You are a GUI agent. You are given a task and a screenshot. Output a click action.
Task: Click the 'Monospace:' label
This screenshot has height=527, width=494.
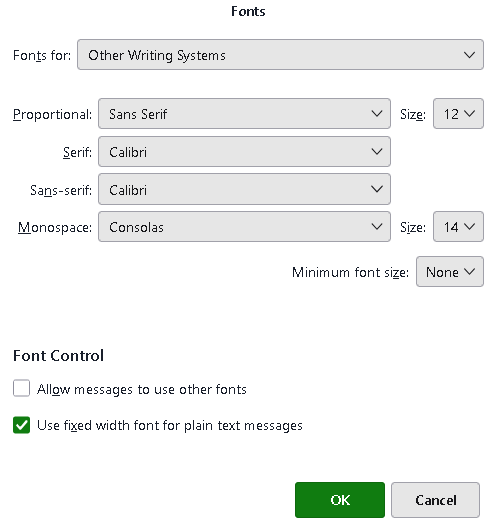coord(55,228)
